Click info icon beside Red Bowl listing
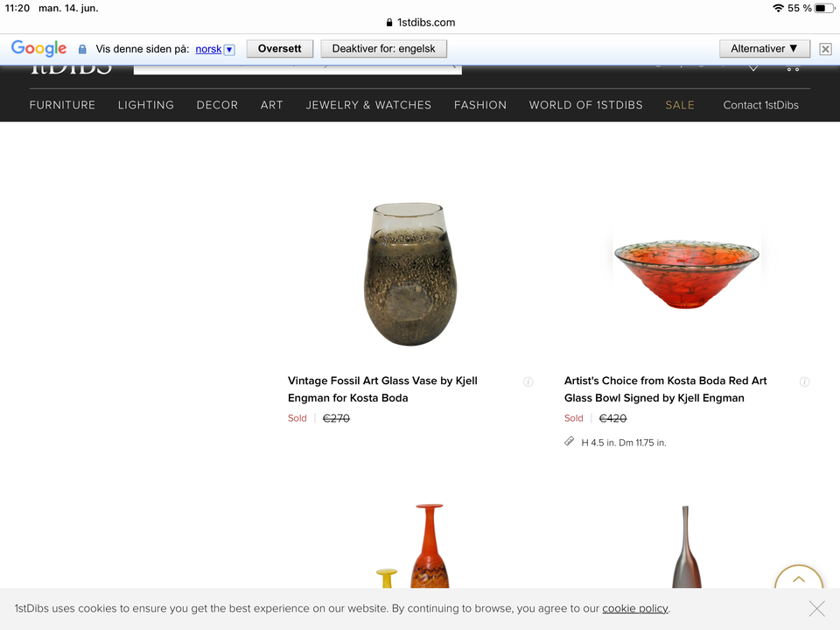The image size is (840, 630). click(805, 382)
